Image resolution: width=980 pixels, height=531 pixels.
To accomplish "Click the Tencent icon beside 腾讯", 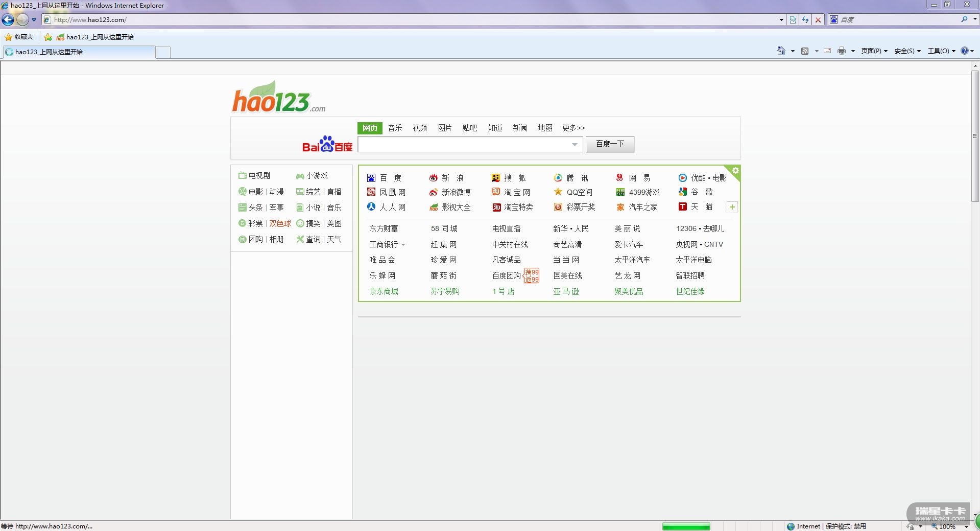I will pyautogui.click(x=558, y=178).
